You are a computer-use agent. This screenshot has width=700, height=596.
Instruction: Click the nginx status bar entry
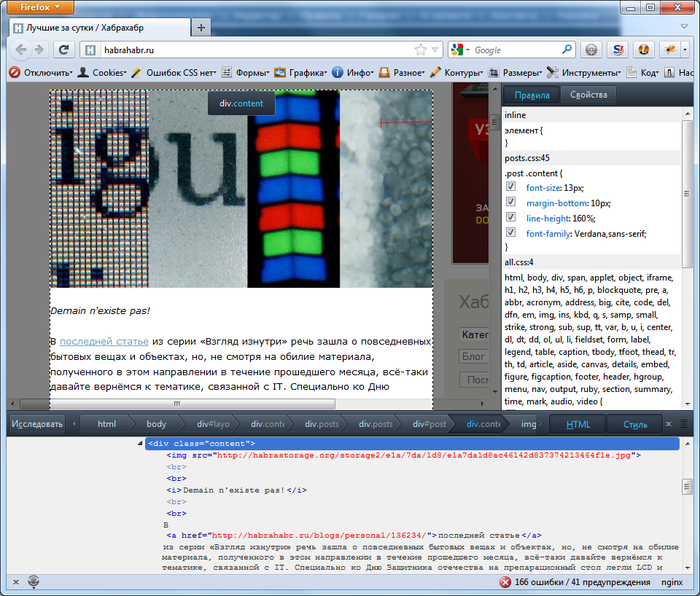(x=672, y=582)
